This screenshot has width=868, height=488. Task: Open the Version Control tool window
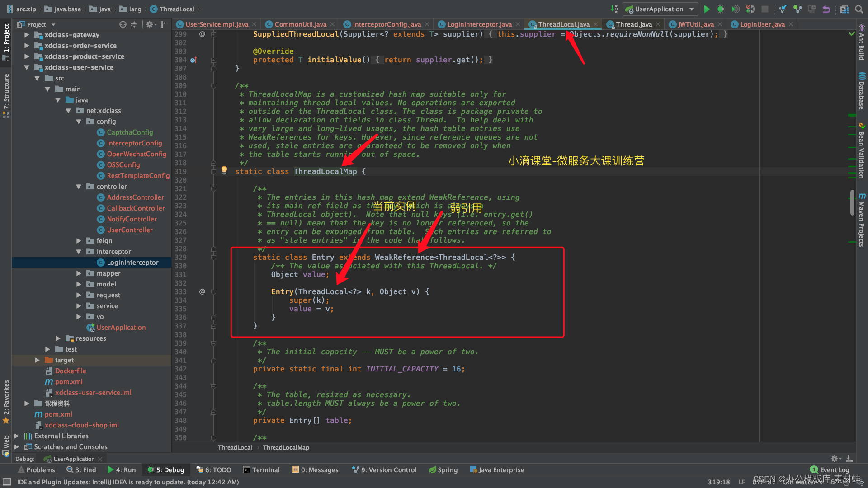[x=384, y=470]
